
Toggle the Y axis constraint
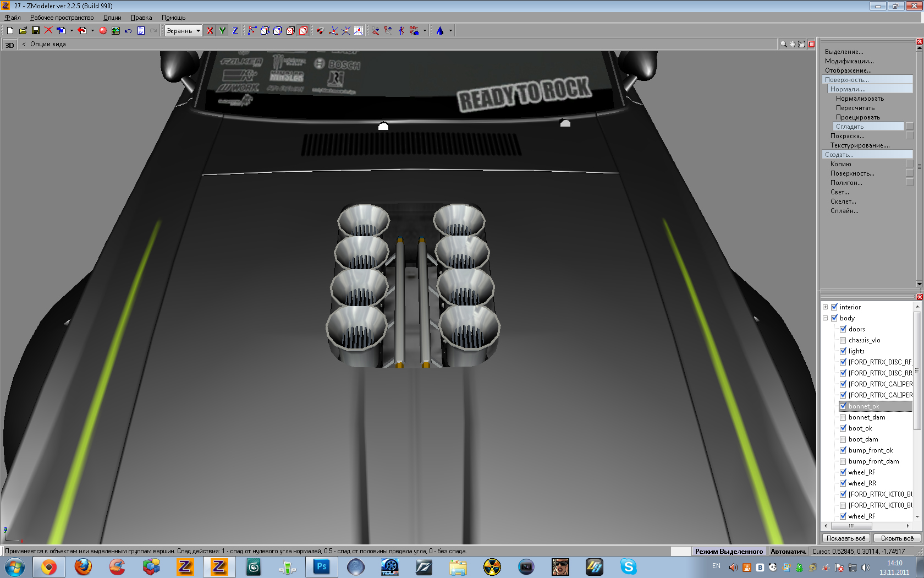[222, 31]
